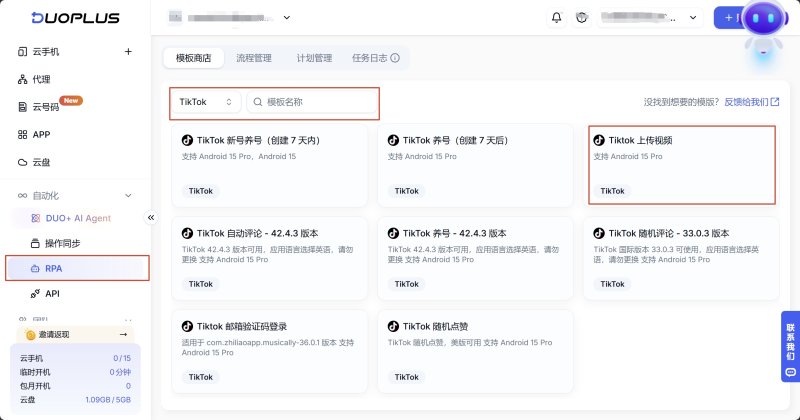Image resolution: width=800 pixels, height=420 pixels.
Task: Switch to the 计划管理 tab
Action: (x=314, y=58)
